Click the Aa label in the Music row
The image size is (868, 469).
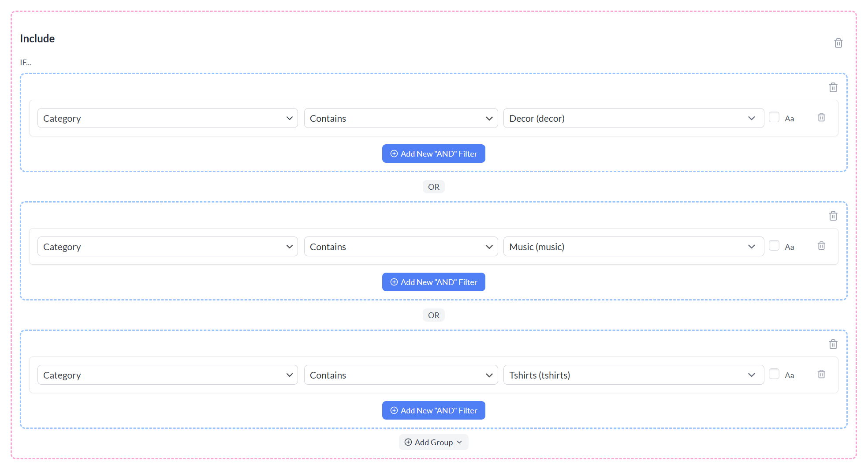pos(789,247)
